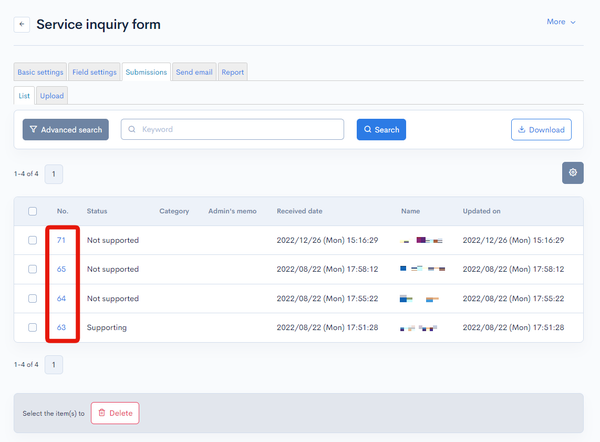600x442 pixels.
Task: Open submission number 63
Action: 61,328
